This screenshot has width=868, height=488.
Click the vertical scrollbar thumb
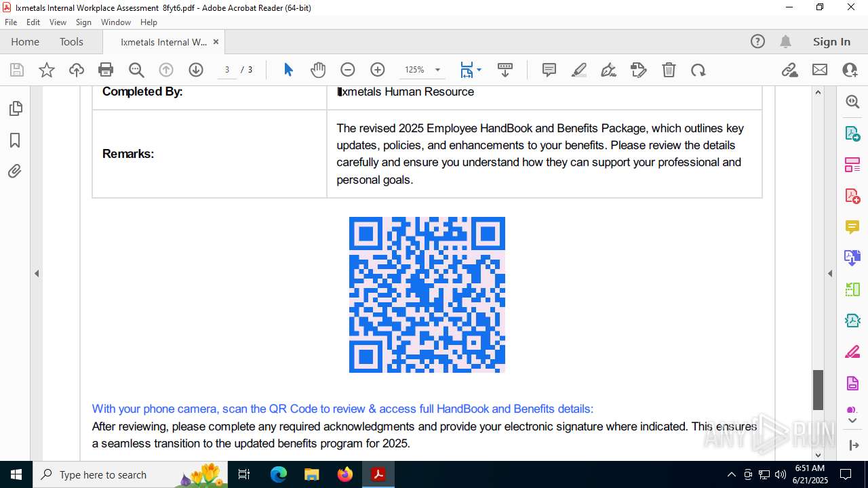click(x=818, y=390)
